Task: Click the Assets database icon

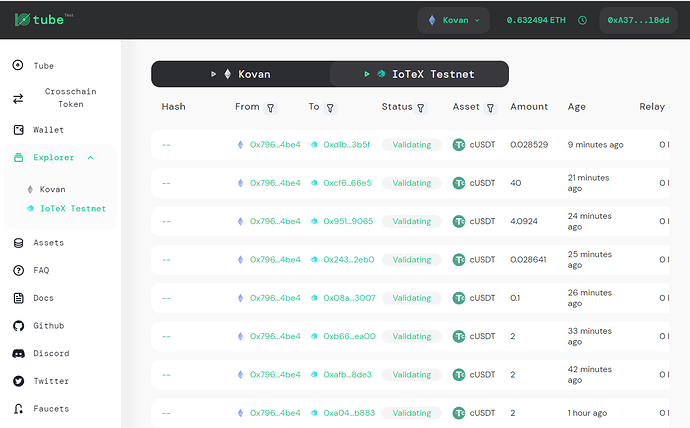Action: pyautogui.click(x=18, y=243)
